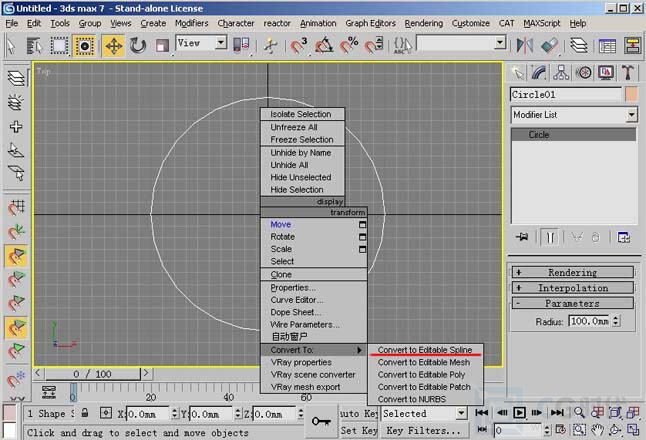The height and width of the screenshot is (440, 646).
Task: Open Move transform settings box
Action: [362, 225]
